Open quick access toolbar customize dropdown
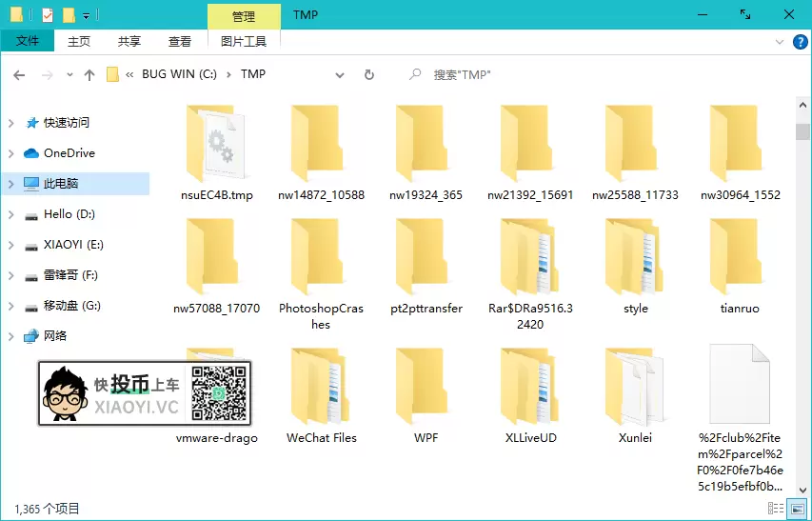The height and width of the screenshot is (521, 812). (x=86, y=16)
